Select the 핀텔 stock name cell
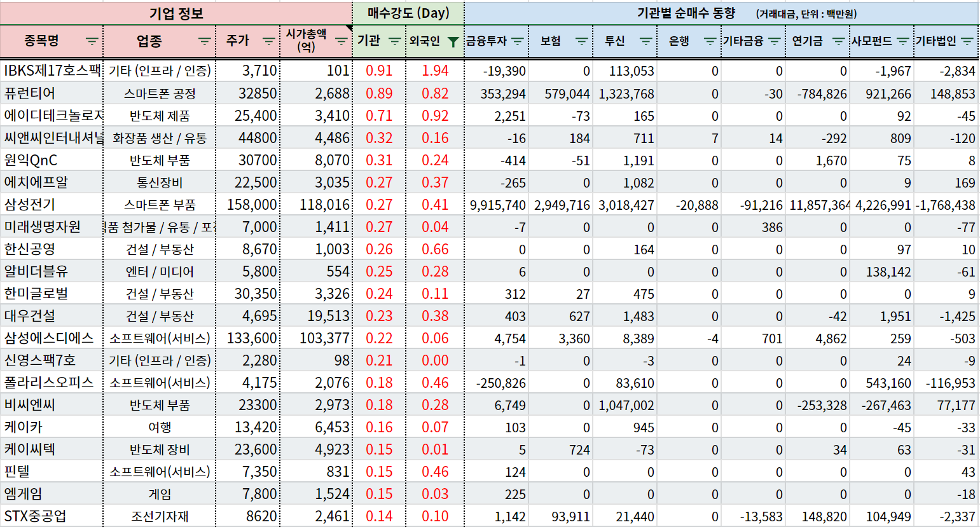The image size is (980, 527). [x=52, y=472]
